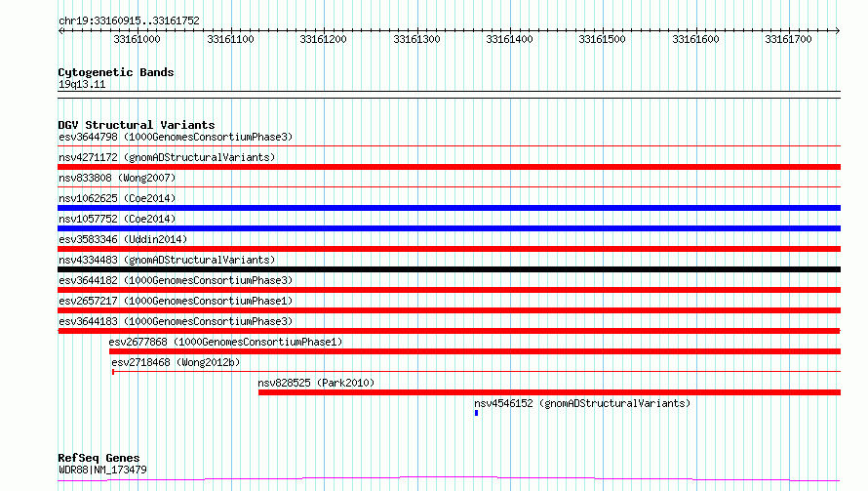Viewport: 868px width, 491px height.
Task: Open variant nsv833808 (Wong2007) label
Action: coord(117,178)
